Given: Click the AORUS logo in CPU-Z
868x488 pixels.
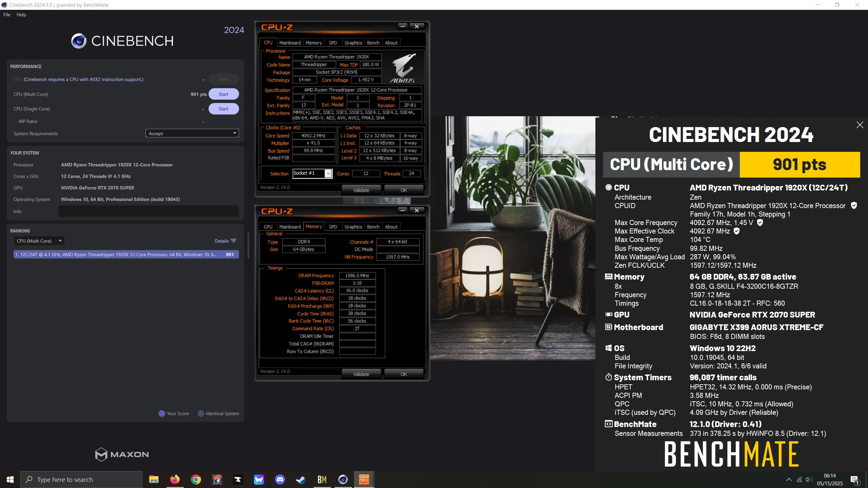Looking at the screenshot, I should click(403, 68).
